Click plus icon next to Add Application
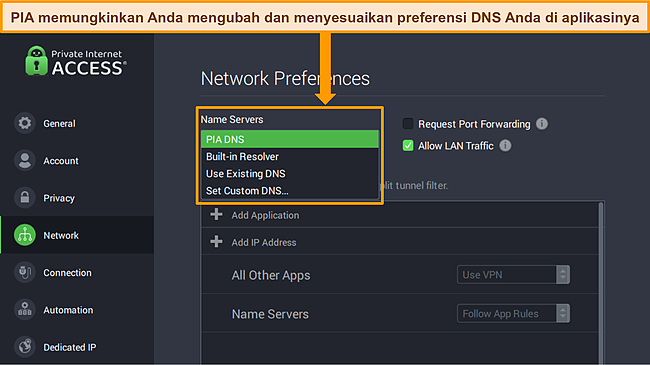650x365 pixels. (216, 214)
